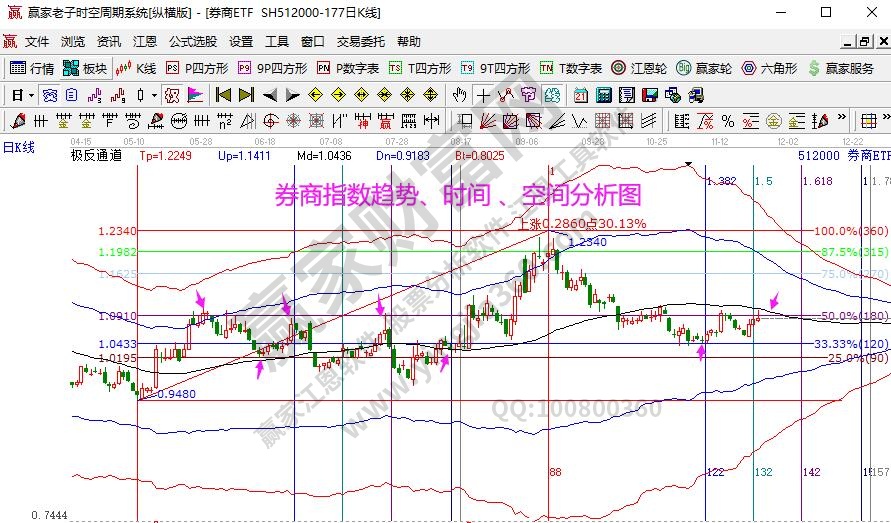This screenshot has width=891, height=523.
Task: Open the 公式选股 menu
Action: pyautogui.click(x=192, y=42)
